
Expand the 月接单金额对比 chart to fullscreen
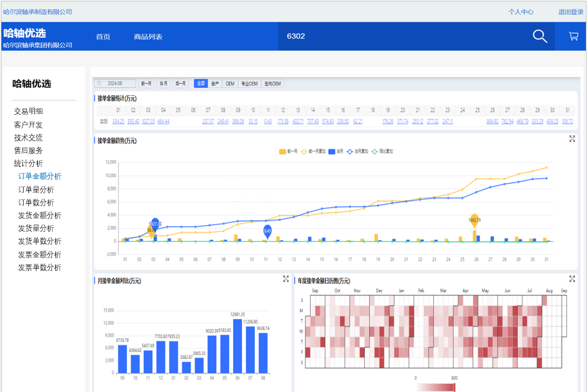click(286, 278)
